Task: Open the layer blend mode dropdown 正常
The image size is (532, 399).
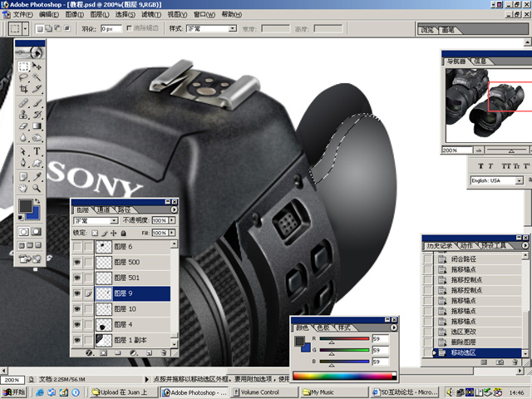Action: click(x=114, y=220)
